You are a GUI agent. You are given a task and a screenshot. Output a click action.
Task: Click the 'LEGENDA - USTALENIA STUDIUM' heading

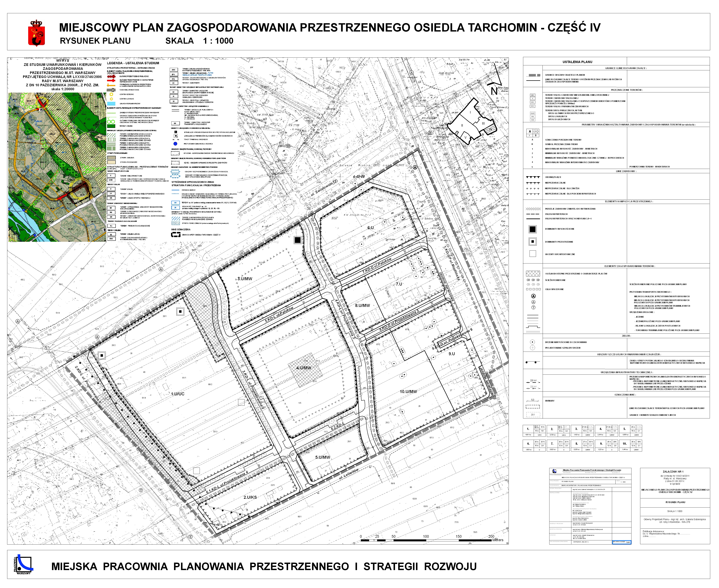click(133, 63)
